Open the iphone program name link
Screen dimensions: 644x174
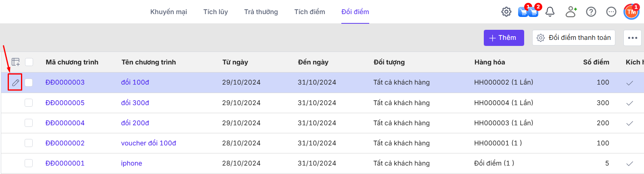click(132, 163)
